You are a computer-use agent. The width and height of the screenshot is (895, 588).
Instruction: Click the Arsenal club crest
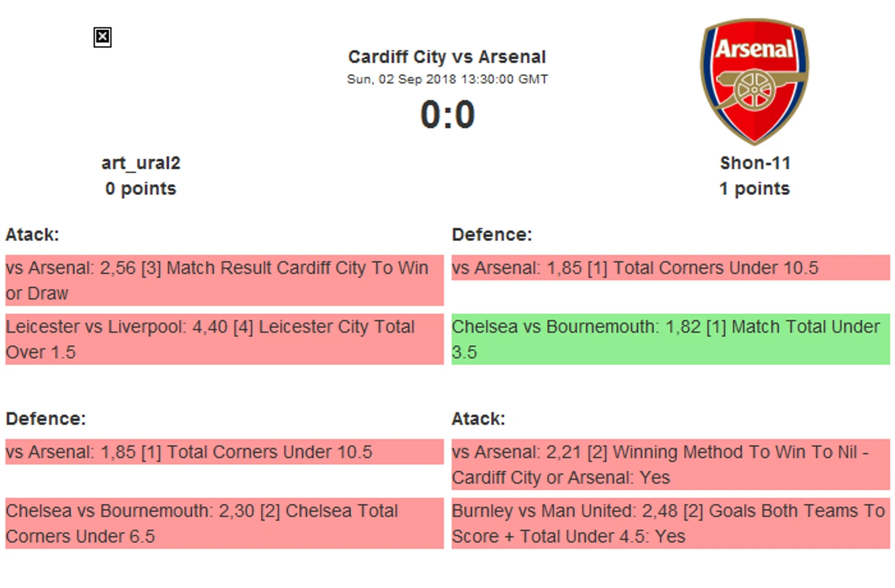(x=754, y=82)
